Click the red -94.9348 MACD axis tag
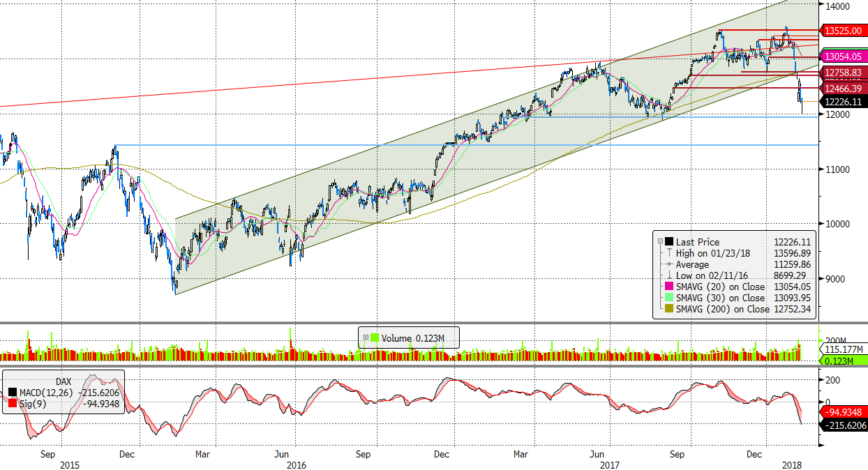This screenshot has height=470, width=868. pos(843,412)
